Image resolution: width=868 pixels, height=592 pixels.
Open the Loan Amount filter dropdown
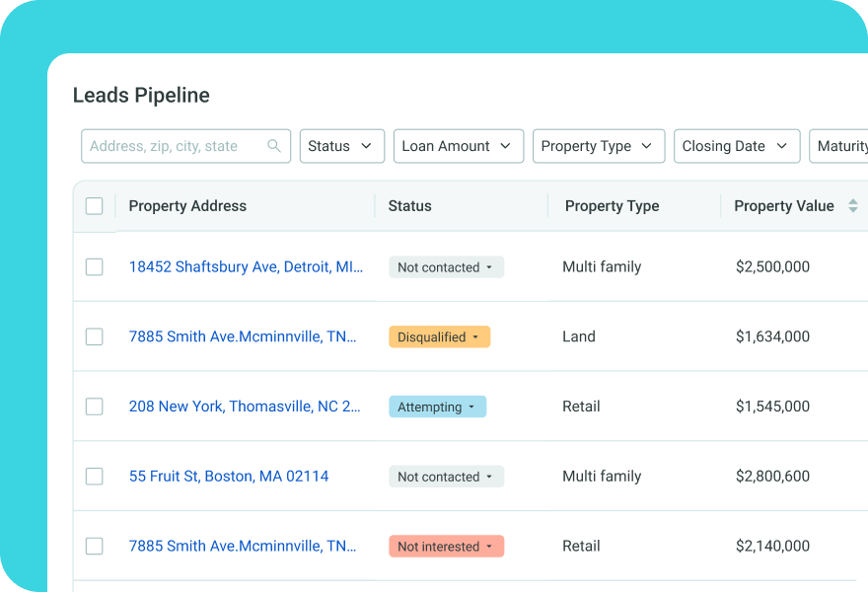pos(459,146)
